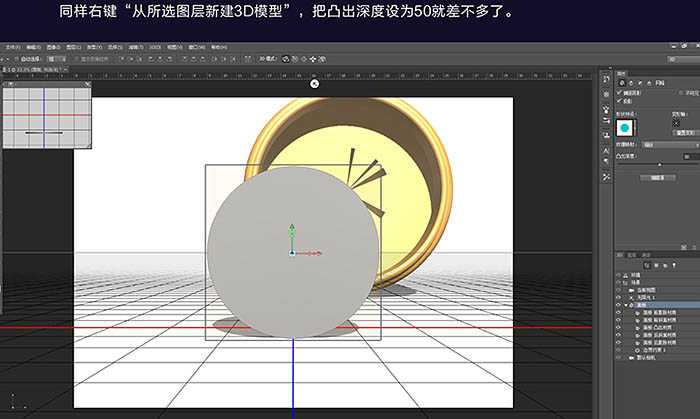Click the on-canvas 3D light widget icon
Screen dimensions: 700x419
(314, 83)
